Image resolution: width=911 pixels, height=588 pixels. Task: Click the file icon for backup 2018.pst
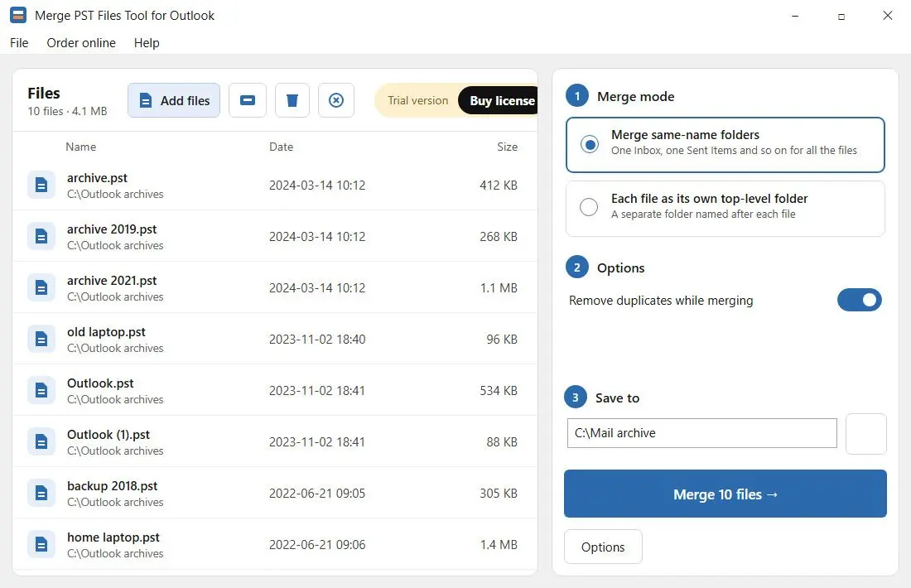click(41, 494)
